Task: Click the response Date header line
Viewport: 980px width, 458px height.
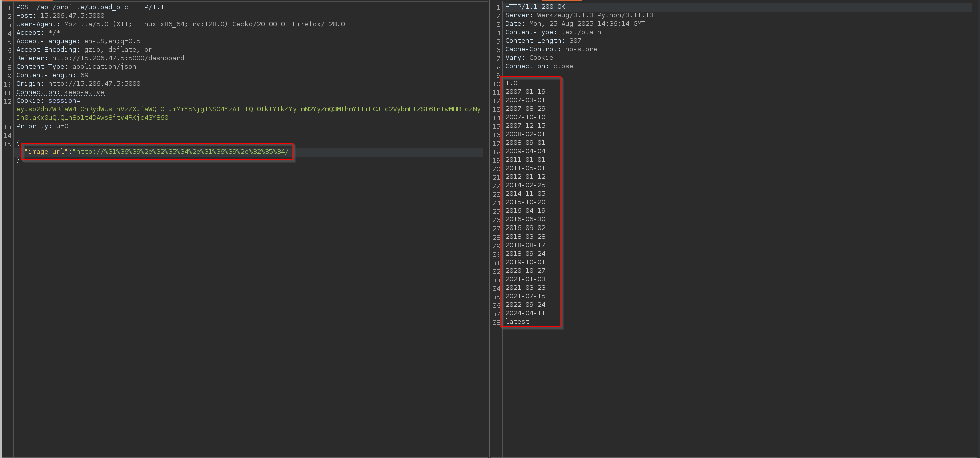Action: (575, 24)
